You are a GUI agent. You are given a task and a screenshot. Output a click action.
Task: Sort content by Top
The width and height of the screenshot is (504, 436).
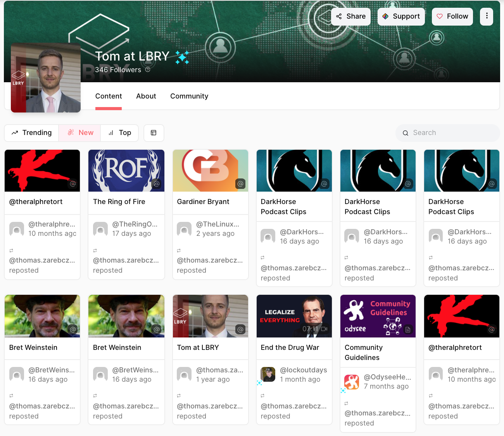119,133
